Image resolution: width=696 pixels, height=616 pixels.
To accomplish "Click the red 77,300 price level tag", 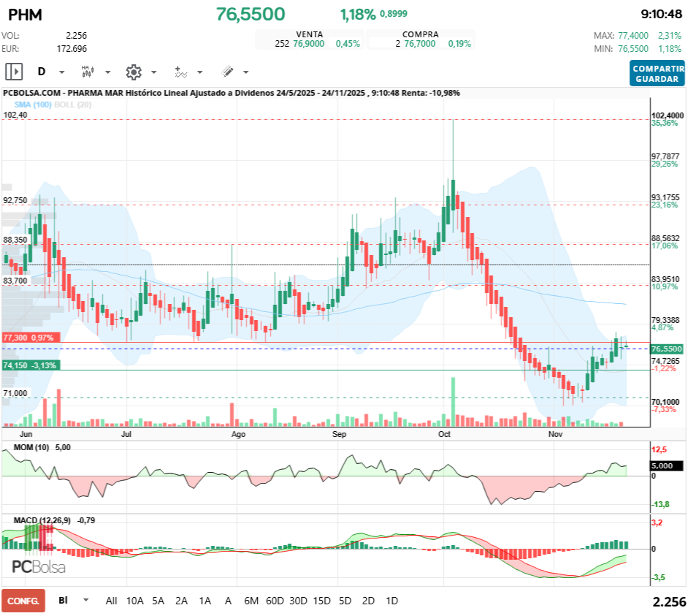I will [28, 338].
